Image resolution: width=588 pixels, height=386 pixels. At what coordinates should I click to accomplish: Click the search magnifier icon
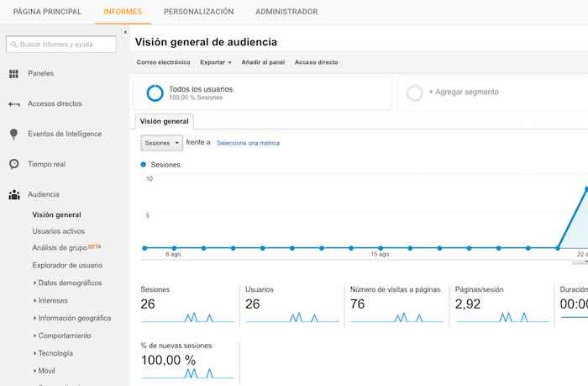[x=13, y=45]
